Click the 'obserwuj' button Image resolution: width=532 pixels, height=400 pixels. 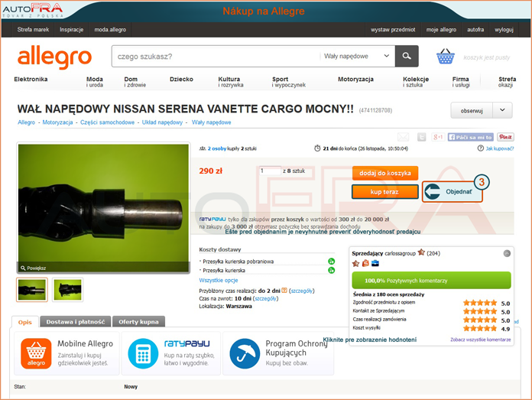coord(472,110)
